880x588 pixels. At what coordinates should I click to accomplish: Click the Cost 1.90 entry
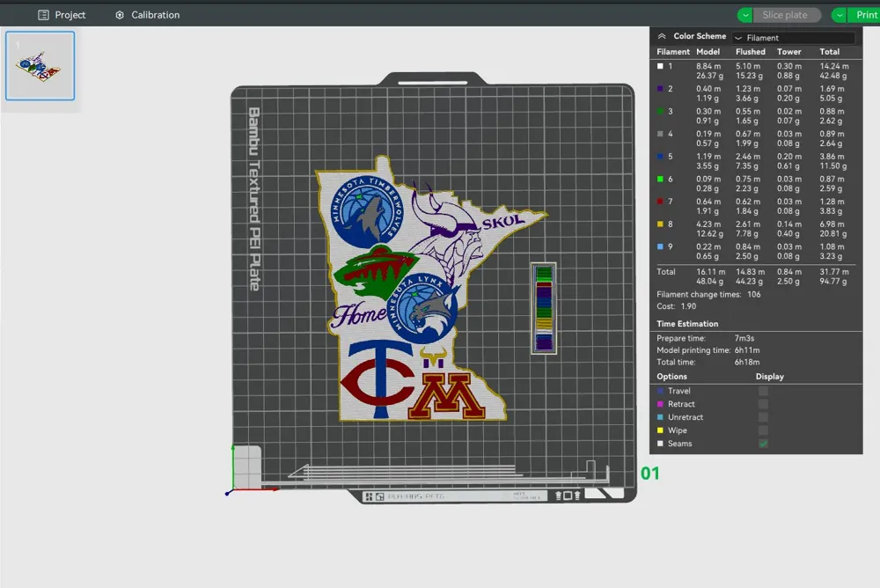(676, 306)
